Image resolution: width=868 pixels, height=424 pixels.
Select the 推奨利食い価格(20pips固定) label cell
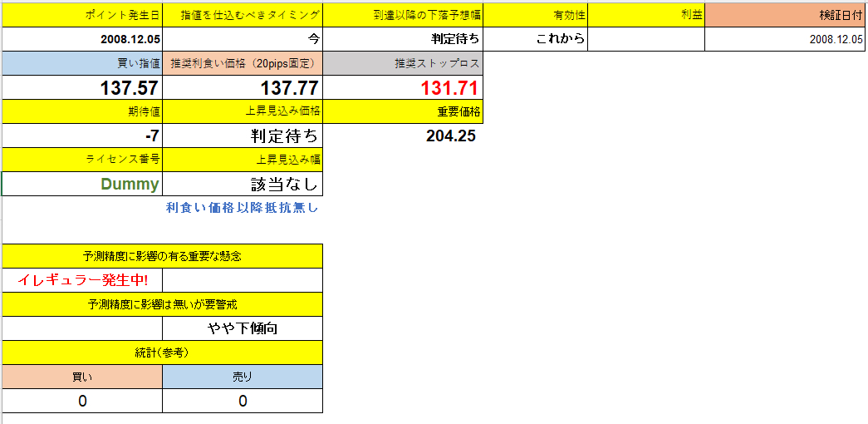point(243,63)
